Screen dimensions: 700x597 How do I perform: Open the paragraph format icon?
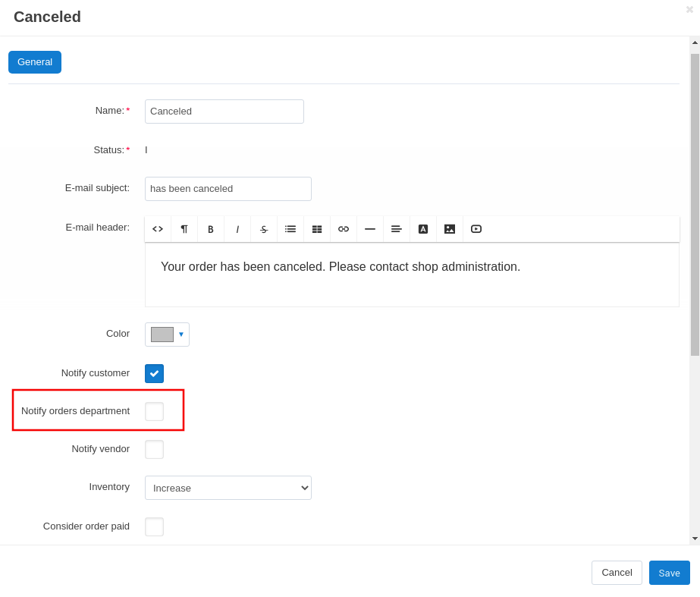[184, 229]
